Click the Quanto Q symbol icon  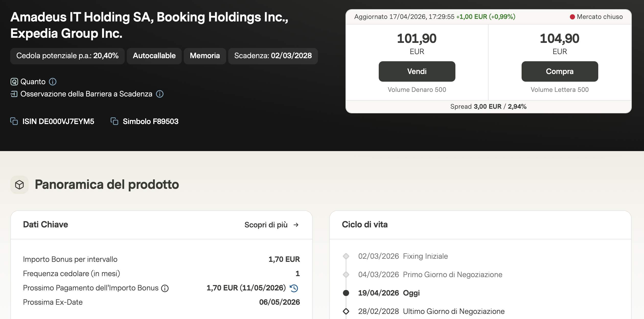coord(14,82)
